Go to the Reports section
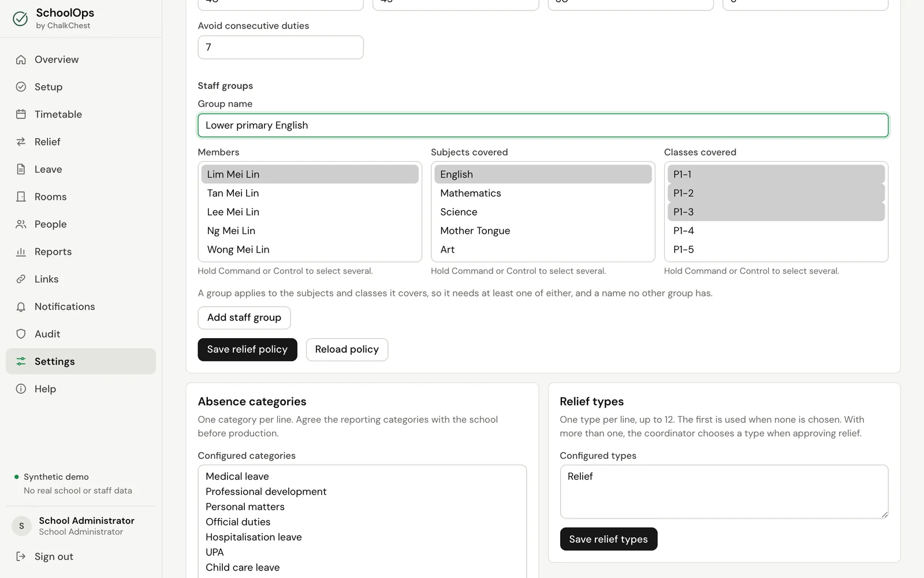924x578 pixels. click(x=81, y=251)
